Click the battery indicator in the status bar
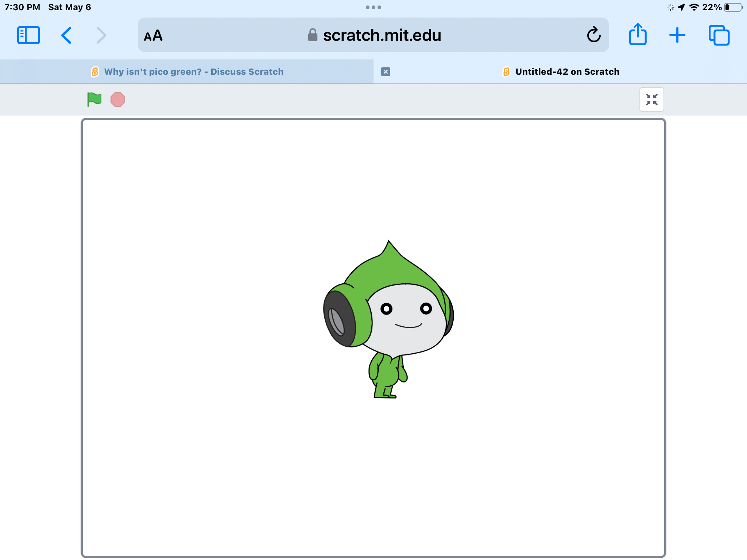747x560 pixels. 733,7
